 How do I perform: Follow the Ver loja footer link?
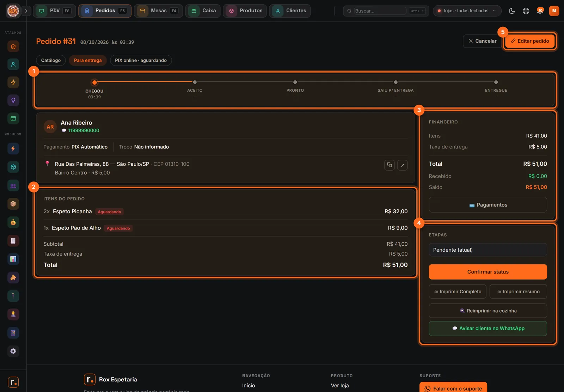click(x=340, y=386)
